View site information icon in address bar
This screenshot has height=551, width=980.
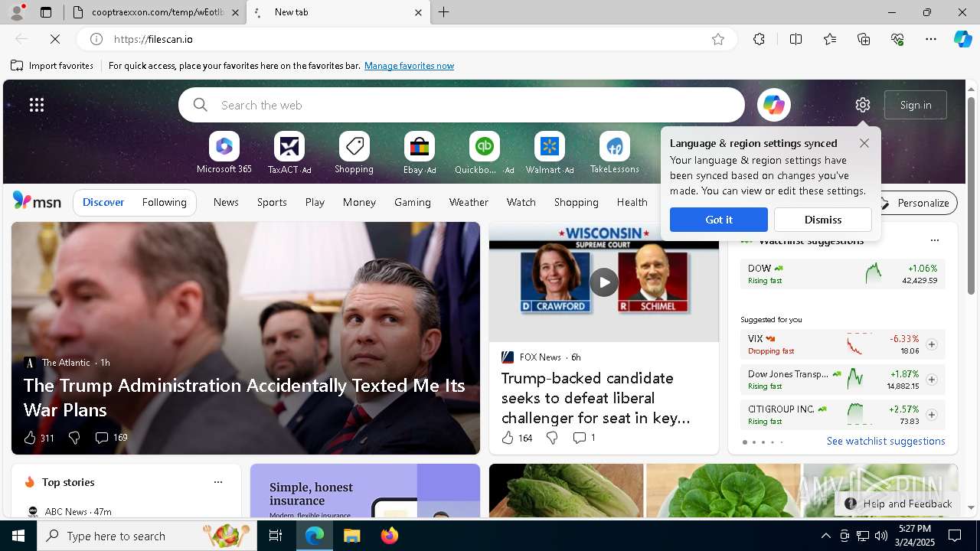(96, 39)
